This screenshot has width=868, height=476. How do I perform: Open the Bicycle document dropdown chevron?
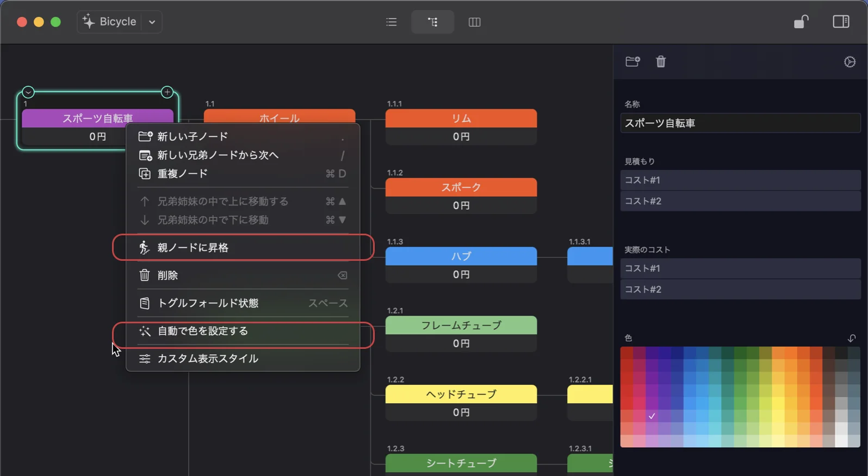click(x=152, y=22)
